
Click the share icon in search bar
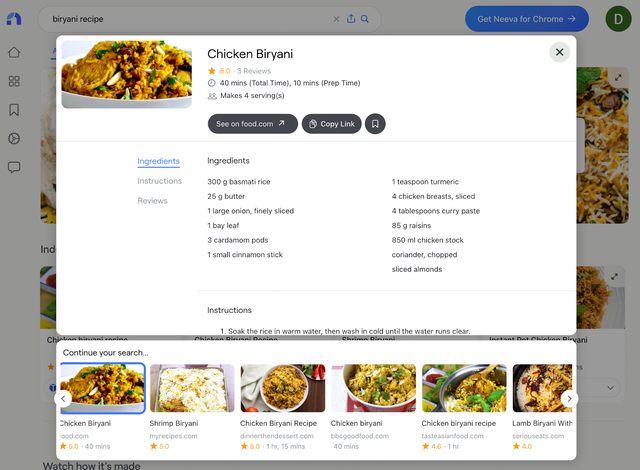coord(351,19)
